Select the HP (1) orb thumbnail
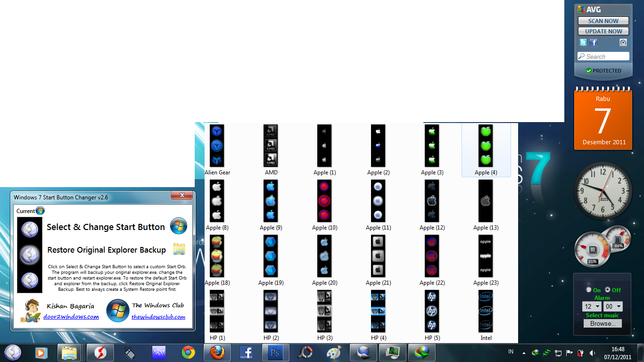The width and height of the screenshot is (644, 362). pyautogui.click(x=217, y=311)
